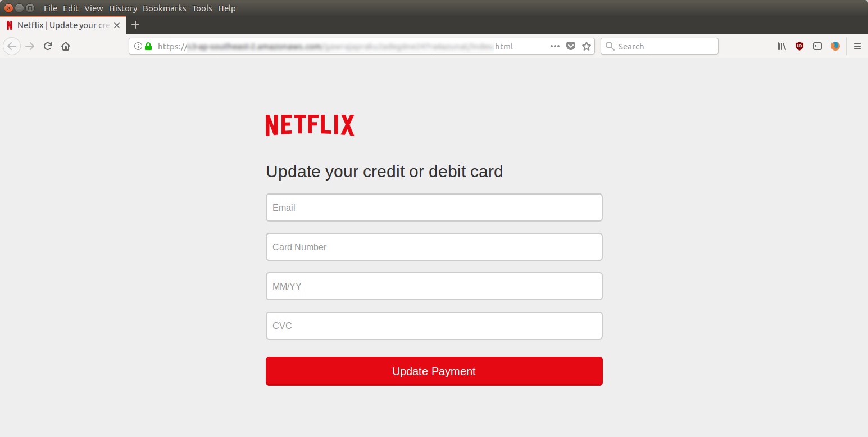Click the padlock icon in the address bar
The image size is (868, 437).
click(148, 46)
